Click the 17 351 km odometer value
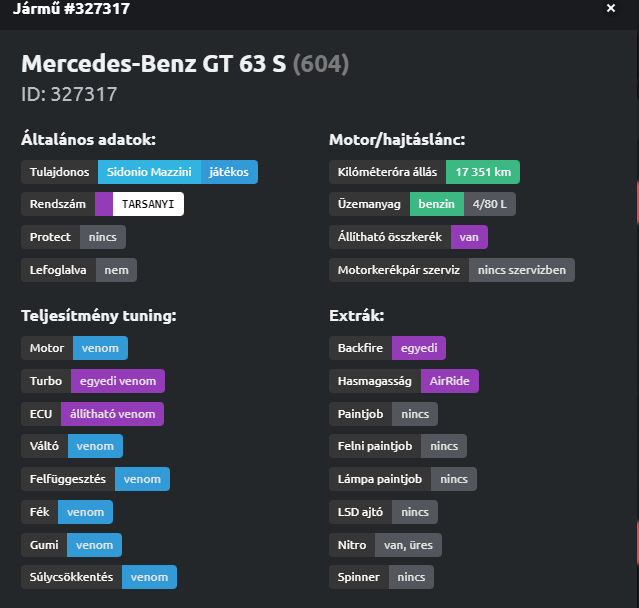The height and width of the screenshot is (608, 639). click(482, 172)
